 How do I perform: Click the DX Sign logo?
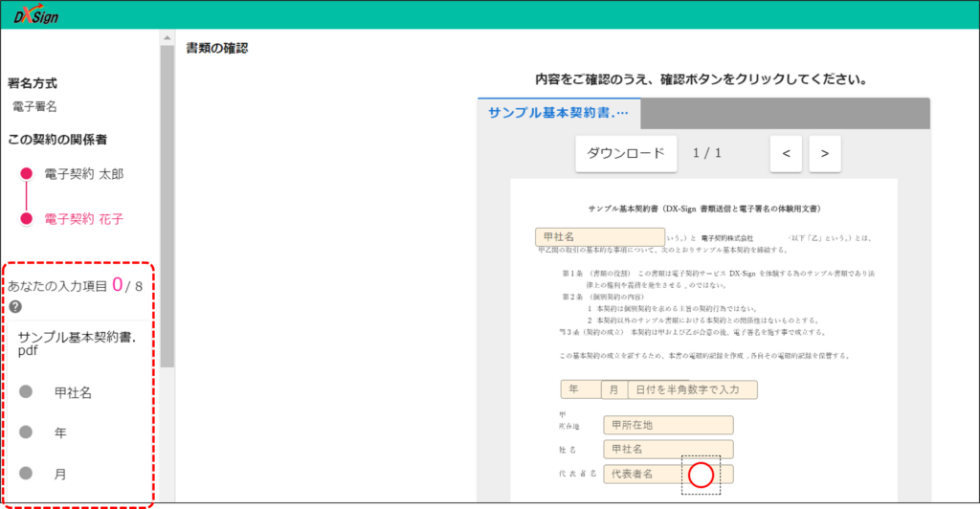click(x=36, y=14)
